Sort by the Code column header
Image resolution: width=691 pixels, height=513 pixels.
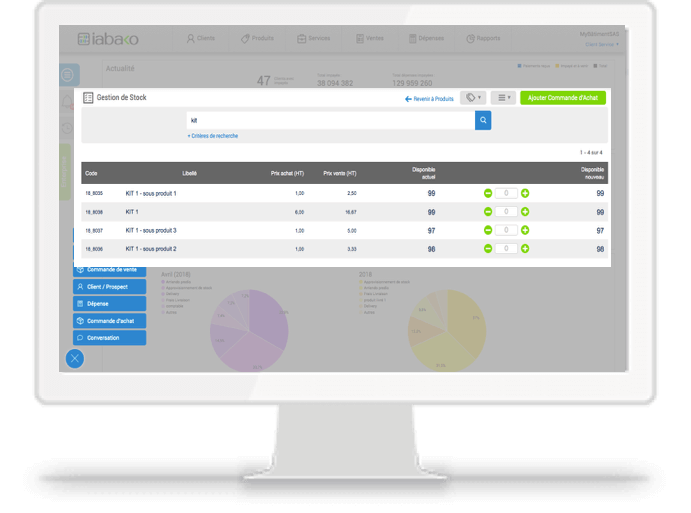click(91, 173)
